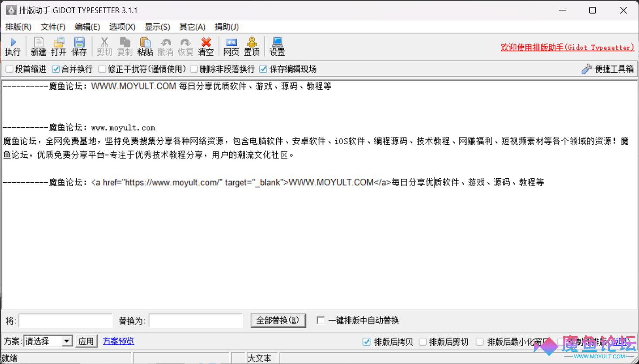639x364 pixels.
Task: Click the 应用 button beside the scheme dropdown
Action: 86,341
